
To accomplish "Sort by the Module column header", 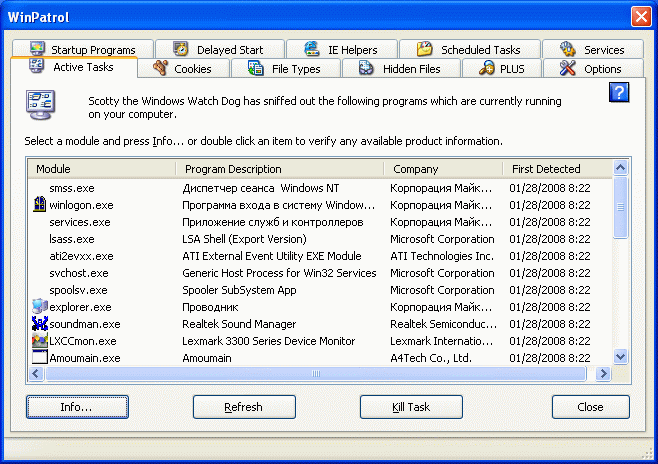I will (102, 169).
